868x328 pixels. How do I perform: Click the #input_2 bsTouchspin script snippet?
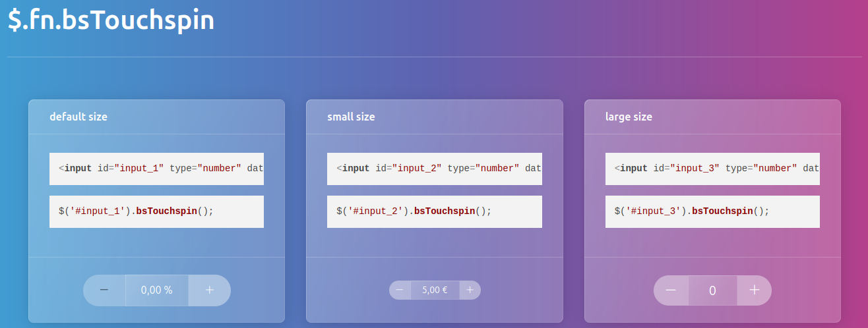[x=434, y=211]
